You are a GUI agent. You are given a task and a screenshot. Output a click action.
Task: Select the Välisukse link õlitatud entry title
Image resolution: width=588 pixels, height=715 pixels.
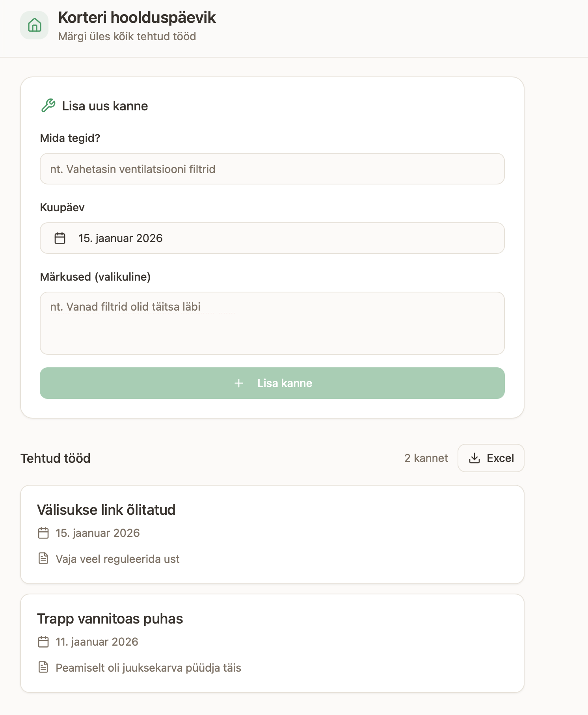[x=106, y=510]
